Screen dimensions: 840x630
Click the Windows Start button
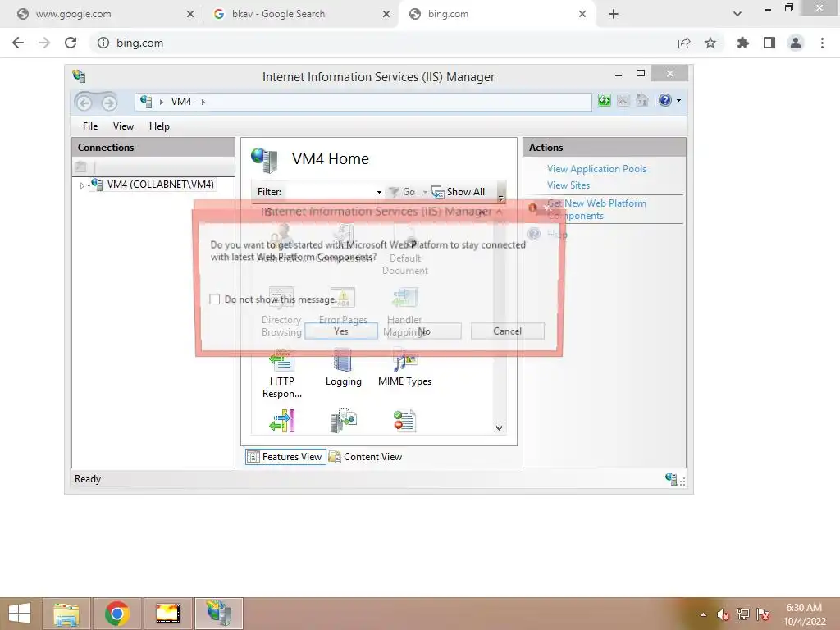point(20,614)
